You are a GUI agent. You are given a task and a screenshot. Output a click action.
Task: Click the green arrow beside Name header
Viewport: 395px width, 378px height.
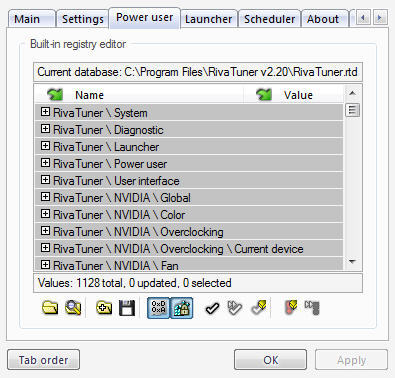[55, 95]
